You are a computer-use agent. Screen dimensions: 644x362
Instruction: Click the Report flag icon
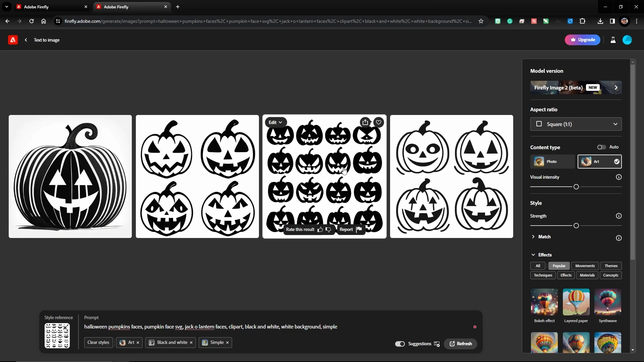click(x=359, y=229)
